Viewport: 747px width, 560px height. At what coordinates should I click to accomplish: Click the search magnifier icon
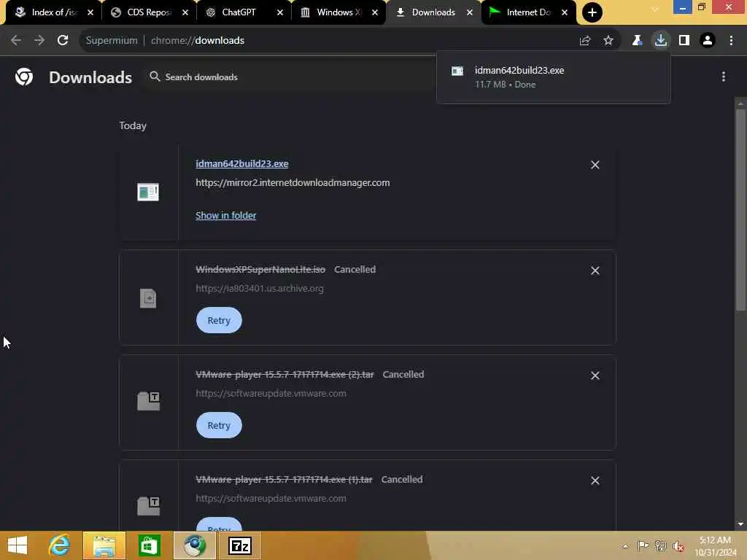[155, 77]
